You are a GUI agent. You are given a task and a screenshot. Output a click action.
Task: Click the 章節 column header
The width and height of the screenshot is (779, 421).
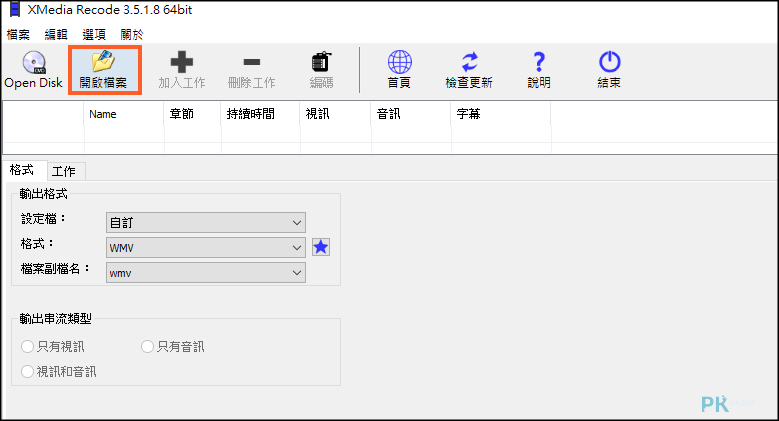coord(192,114)
